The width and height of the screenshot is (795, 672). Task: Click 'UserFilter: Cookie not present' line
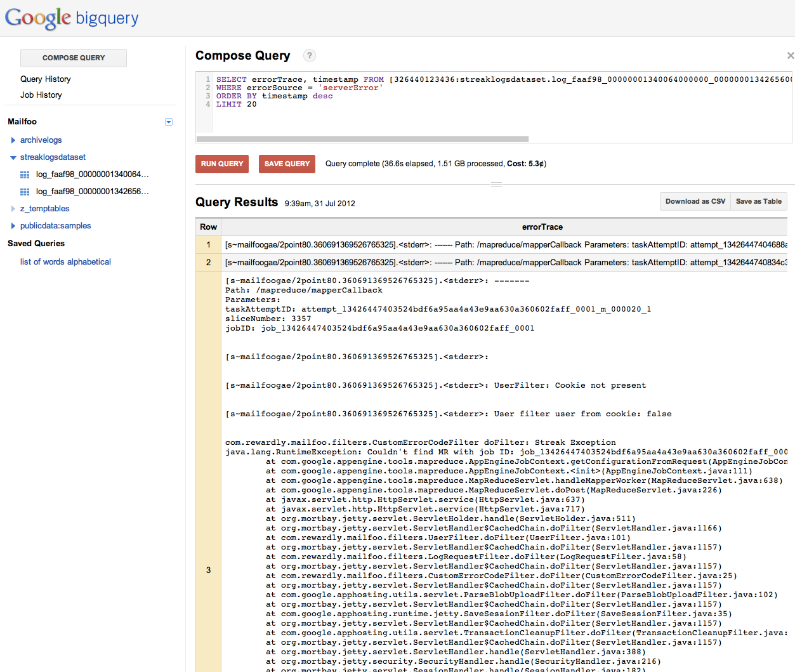tap(436, 386)
